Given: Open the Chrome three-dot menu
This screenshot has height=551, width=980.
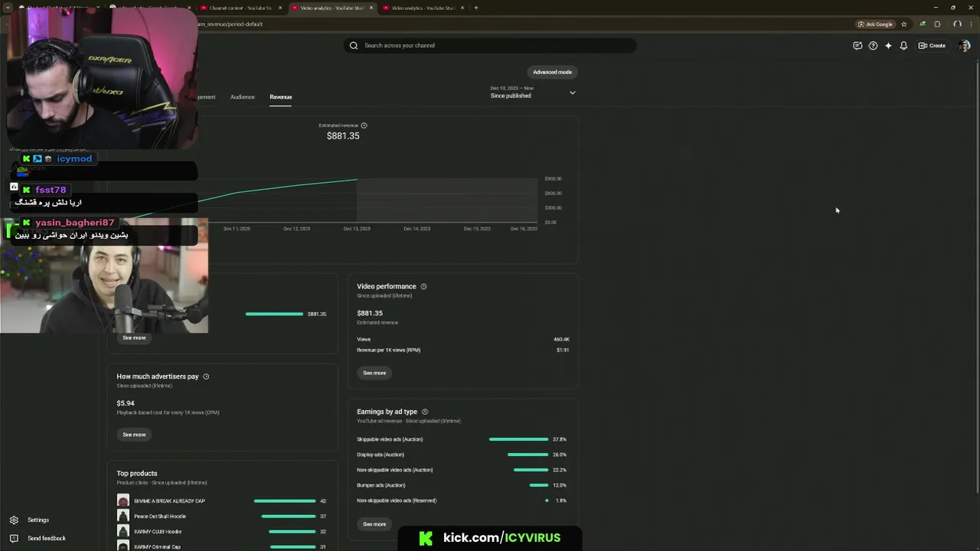Looking at the screenshot, I should click(x=971, y=24).
